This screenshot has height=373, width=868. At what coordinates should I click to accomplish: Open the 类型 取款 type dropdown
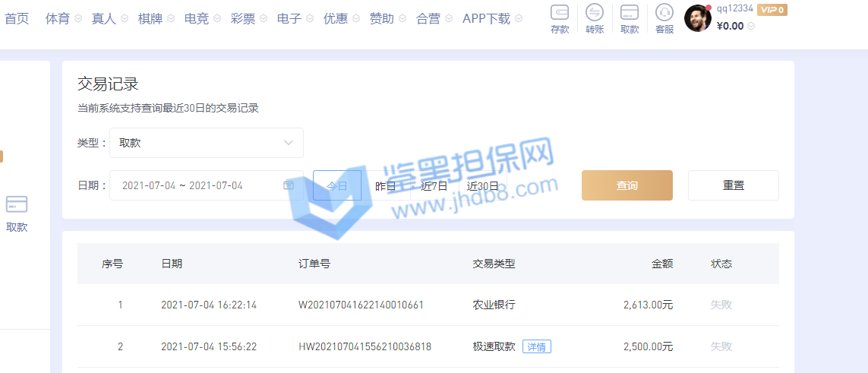point(207,143)
